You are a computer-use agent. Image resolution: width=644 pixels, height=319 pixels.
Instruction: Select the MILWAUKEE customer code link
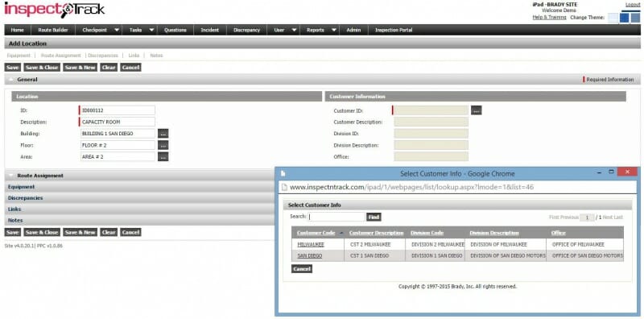311,244
